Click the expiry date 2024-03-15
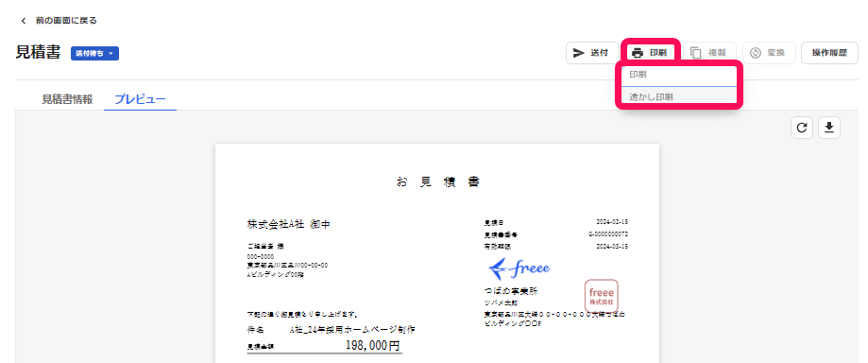The width and height of the screenshot is (868, 363). [x=612, y=246]
